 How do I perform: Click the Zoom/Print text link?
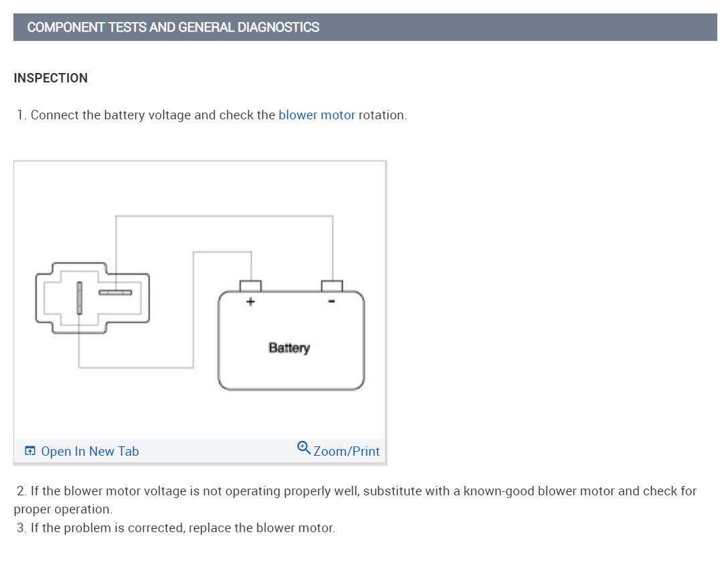pos(346,451)
